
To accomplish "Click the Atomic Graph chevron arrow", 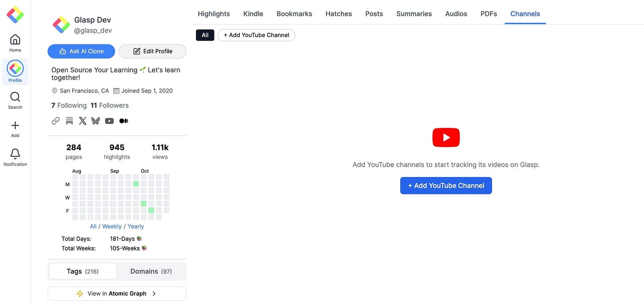I will point(154,293).
